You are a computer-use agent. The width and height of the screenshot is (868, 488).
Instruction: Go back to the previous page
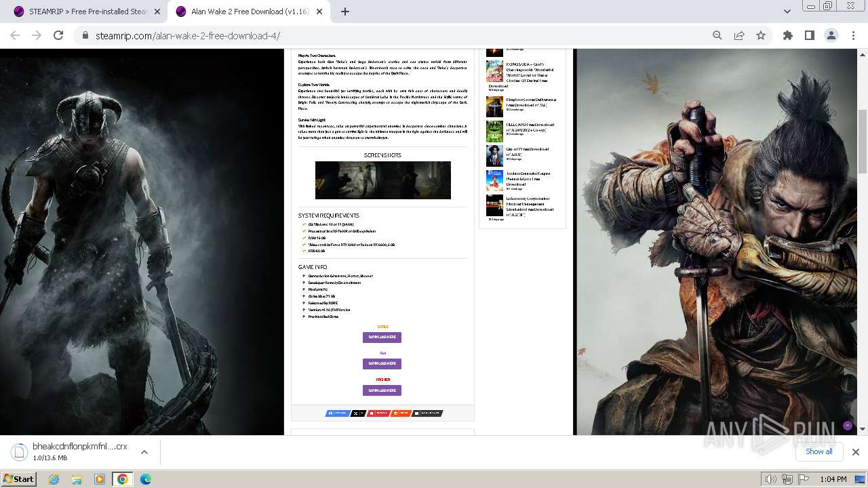[x=16, y=35]
